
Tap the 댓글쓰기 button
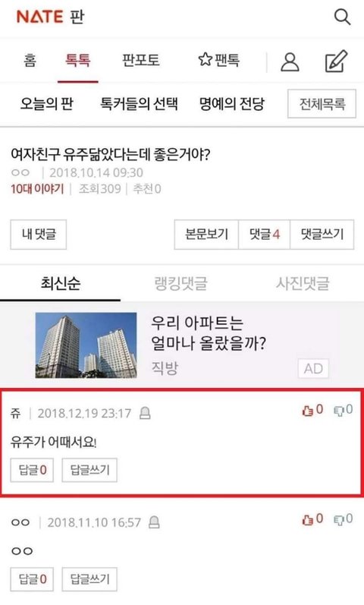(322, 235)
